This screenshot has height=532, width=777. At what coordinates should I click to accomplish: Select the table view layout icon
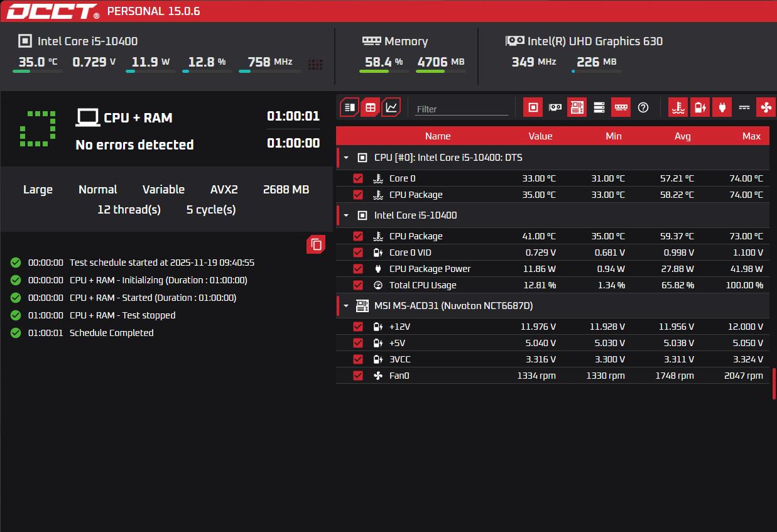tap(371, 107)
